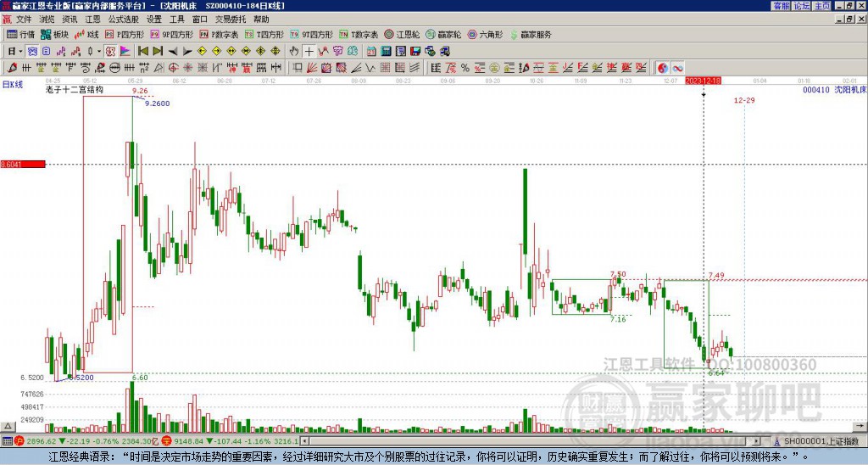Open the 工具 menu
The height and width of the screenshot is (465, 868).
177,20
